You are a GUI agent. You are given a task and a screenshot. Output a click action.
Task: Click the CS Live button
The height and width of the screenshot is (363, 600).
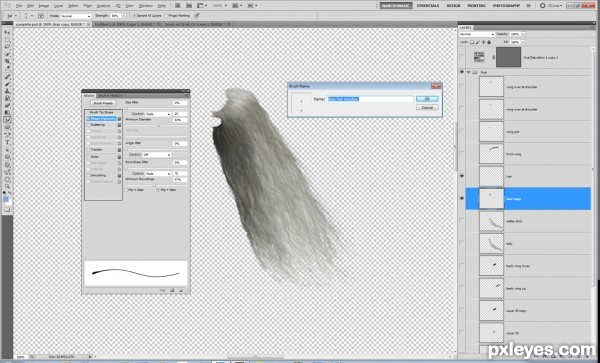551,6
